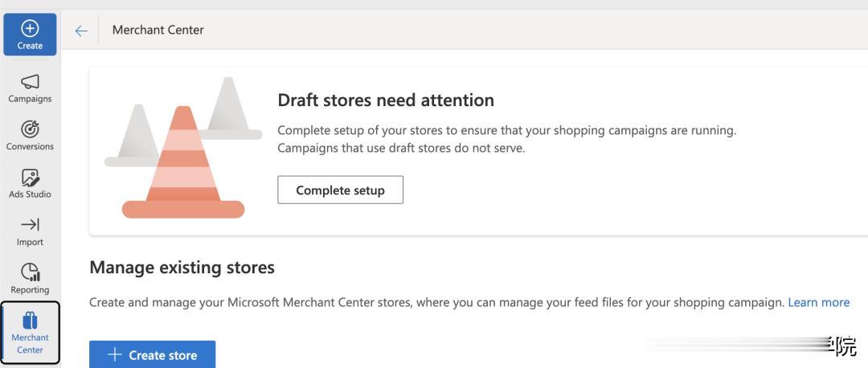Go back using the blue left arrow

pyautogui.click(x=81, y=31)
